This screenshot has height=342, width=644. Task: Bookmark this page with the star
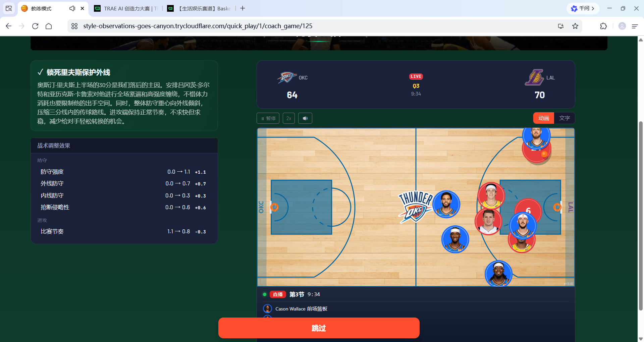[575, 26]
